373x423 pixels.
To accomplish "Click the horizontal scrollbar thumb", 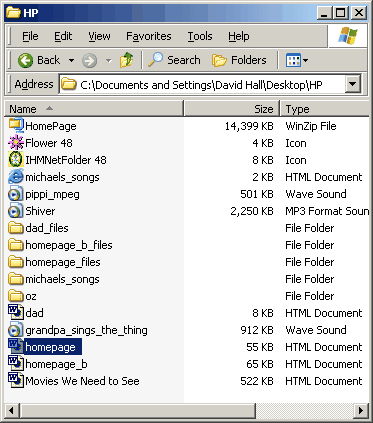I will coord(137,410).
